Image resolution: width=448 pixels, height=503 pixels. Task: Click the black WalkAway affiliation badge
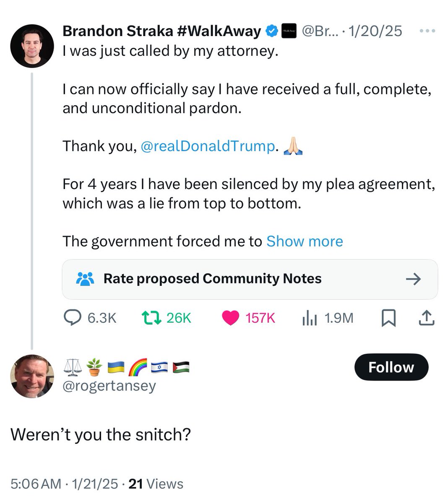pyautogui.click(x=288, y=31)
